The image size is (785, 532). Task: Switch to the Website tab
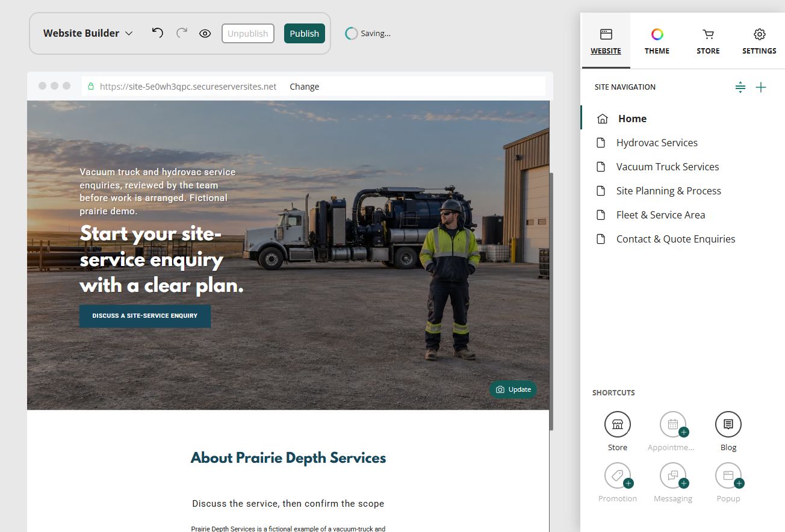coord(606,41)
